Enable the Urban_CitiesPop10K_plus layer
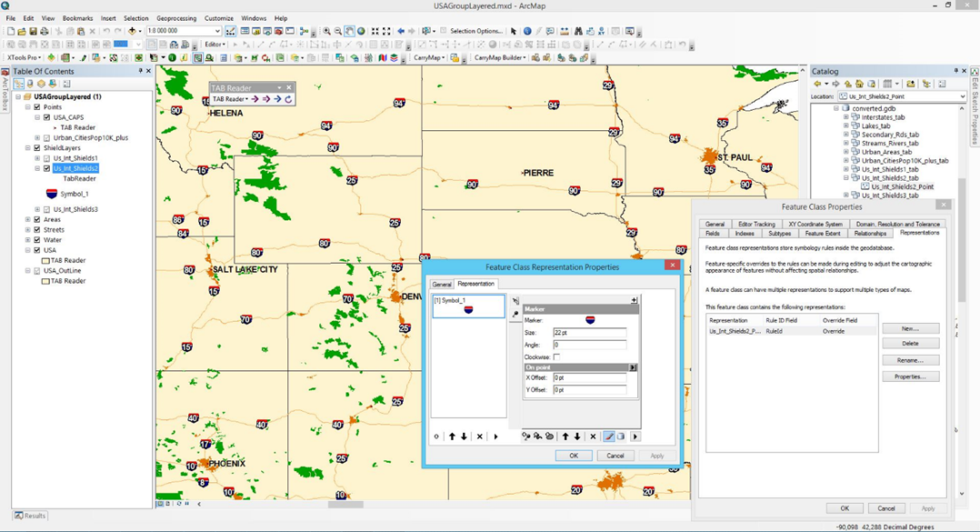980x532 pixels. [47, 137]
